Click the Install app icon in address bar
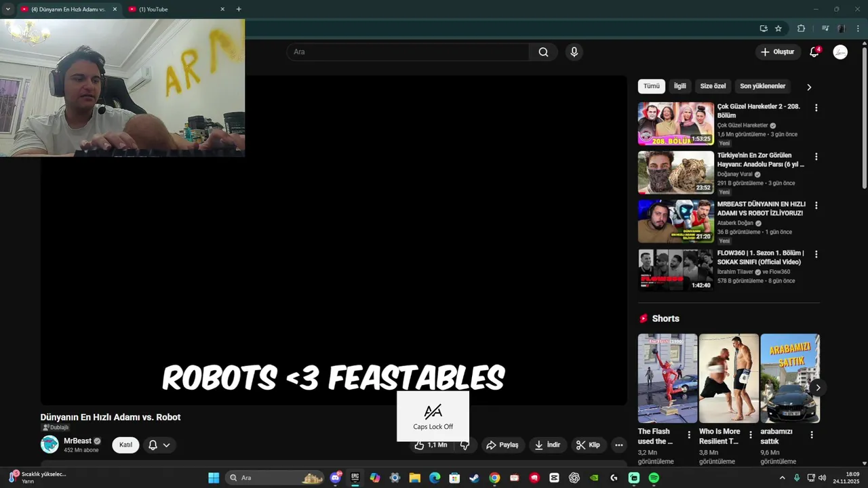 (764, 28)
